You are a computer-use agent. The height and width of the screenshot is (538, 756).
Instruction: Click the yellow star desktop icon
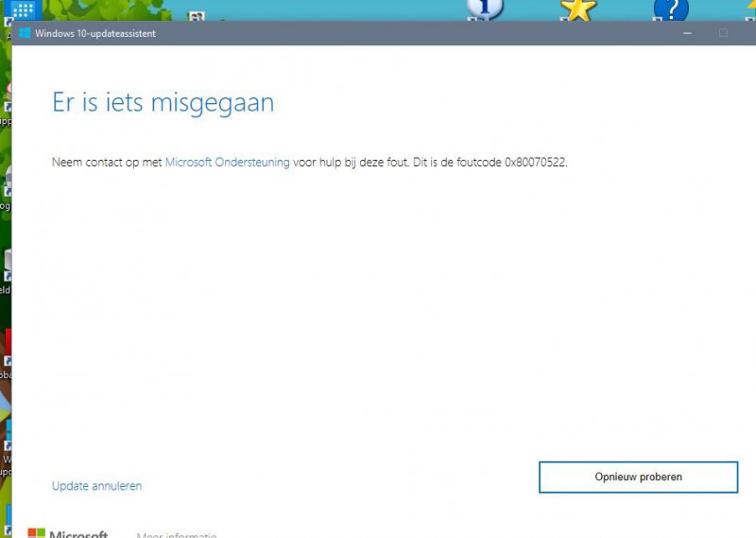577,9
